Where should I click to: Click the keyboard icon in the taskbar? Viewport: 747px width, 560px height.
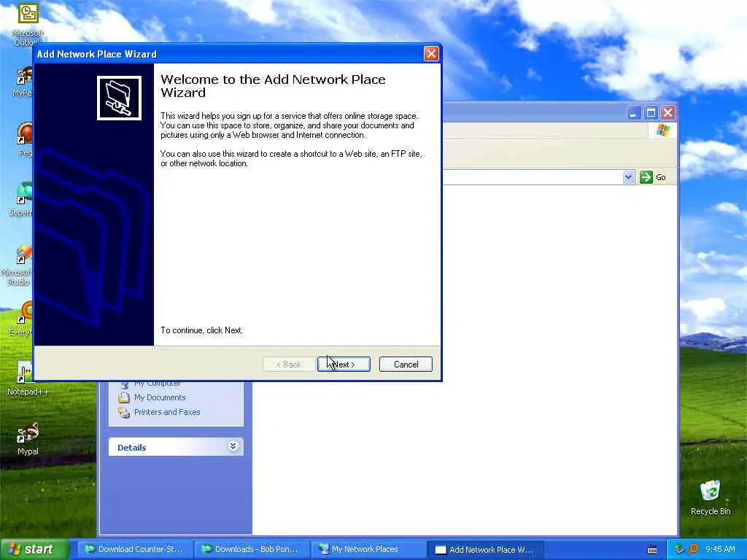[x=652, y=550]
